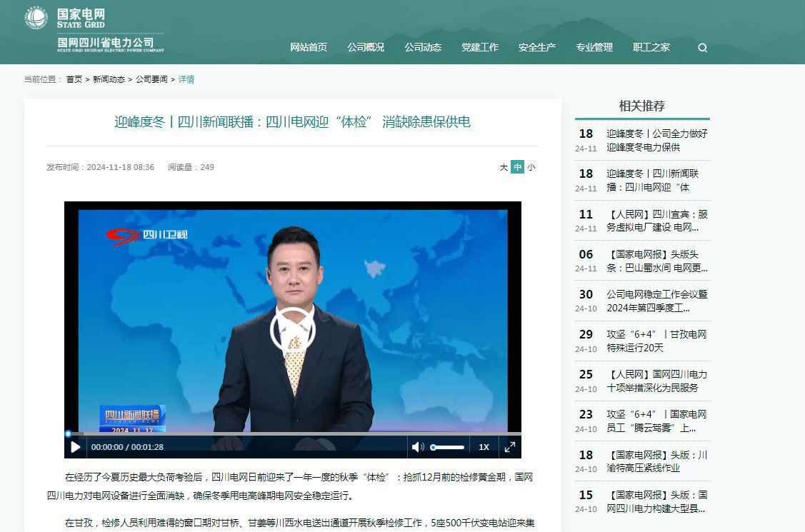Set article font size to large (大)
The height and width of the screenshot is (532, 805).
click(x=504, y=167)
